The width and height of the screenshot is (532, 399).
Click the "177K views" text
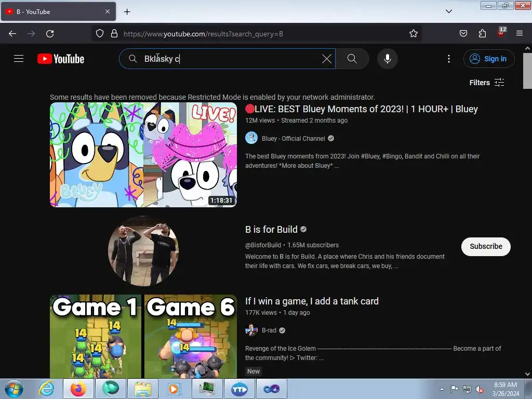(x=261, y=312)
